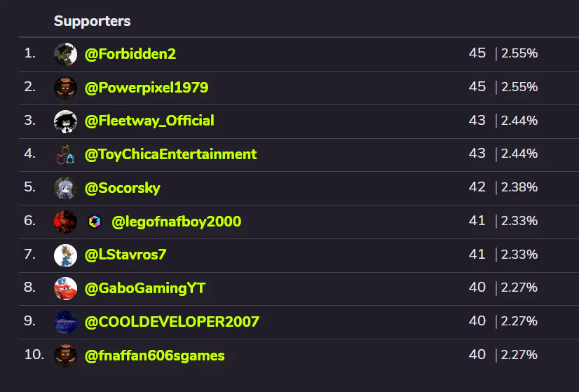This screenshot has height=392, width=579.
Task: Open @LStavros7's white circular avatar
Action: 65,255
